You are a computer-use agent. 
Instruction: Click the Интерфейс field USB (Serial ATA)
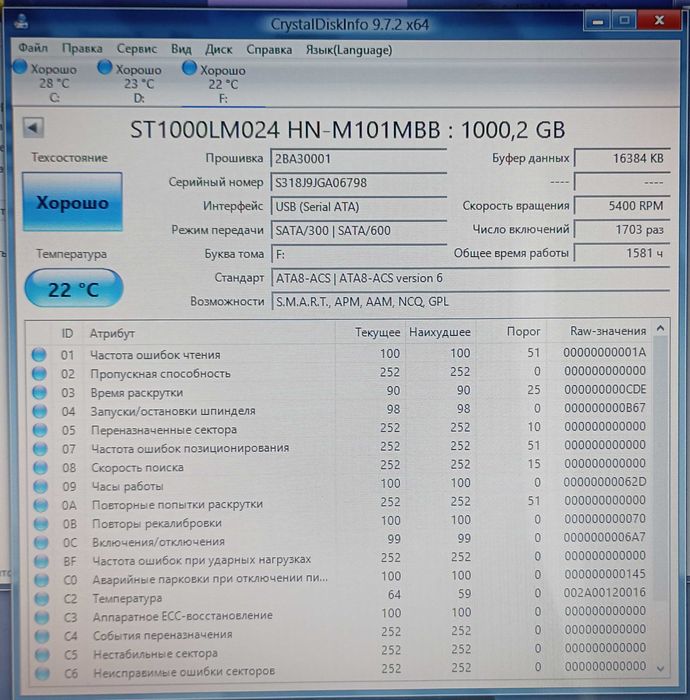tap(358, 207)
